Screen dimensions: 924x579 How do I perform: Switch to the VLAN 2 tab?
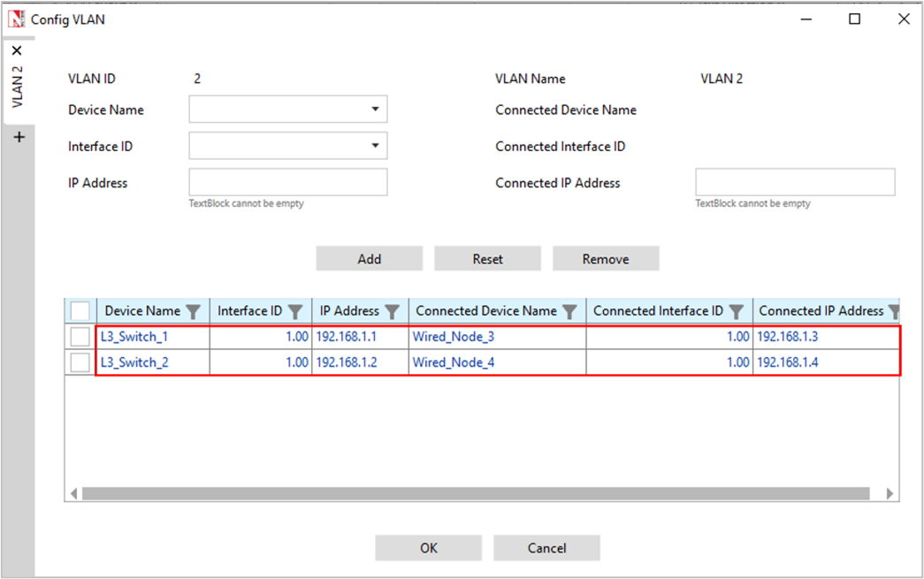[18, 88]
